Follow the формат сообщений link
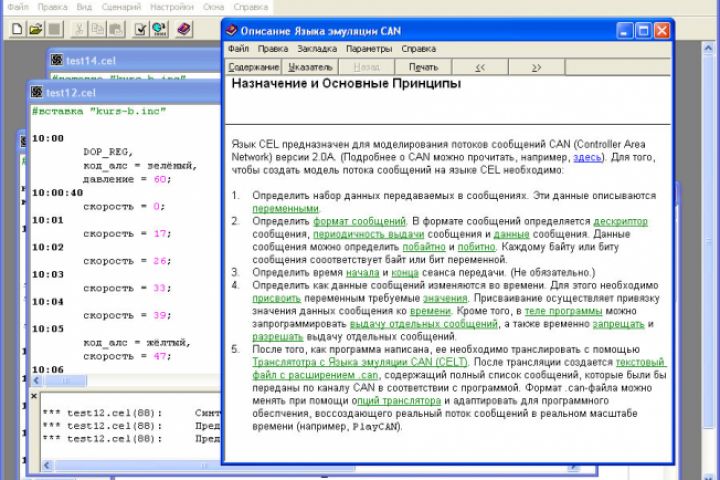Screen dimensions: 720x480 coord(360,221)
